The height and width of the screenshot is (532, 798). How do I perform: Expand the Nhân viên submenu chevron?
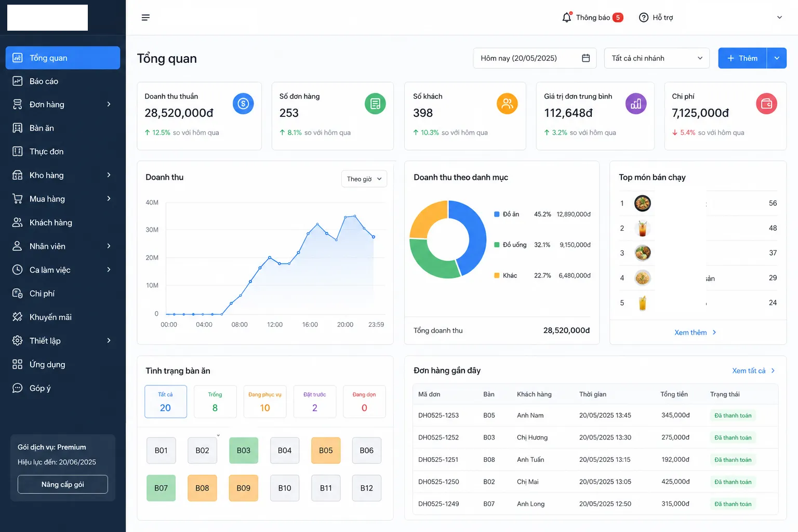point(109,246)
